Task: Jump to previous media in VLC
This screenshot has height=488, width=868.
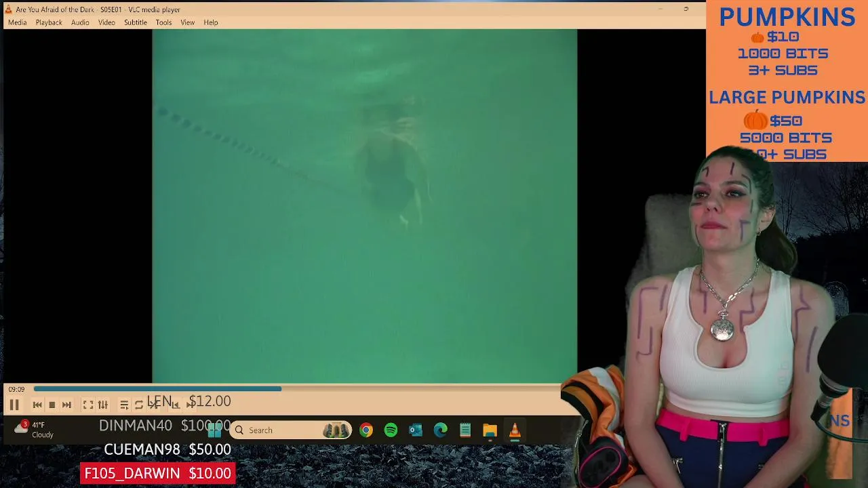Action: click(x=37, y=405)
